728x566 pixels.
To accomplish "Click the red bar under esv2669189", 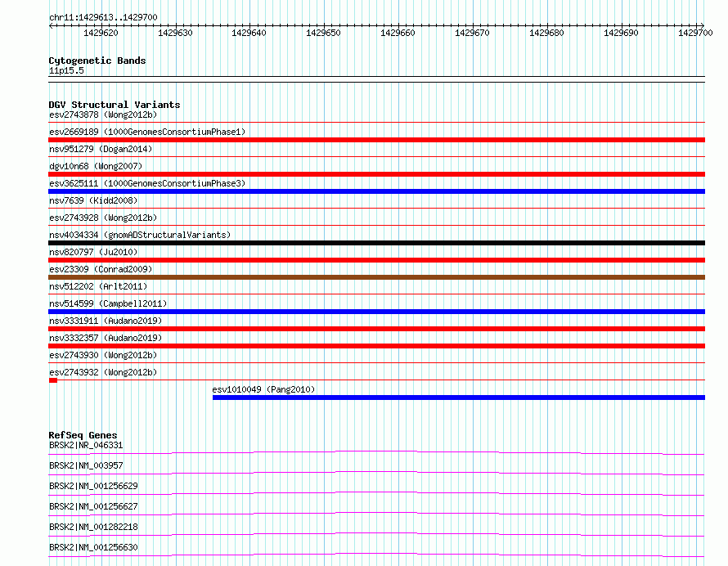I will 376,140.
